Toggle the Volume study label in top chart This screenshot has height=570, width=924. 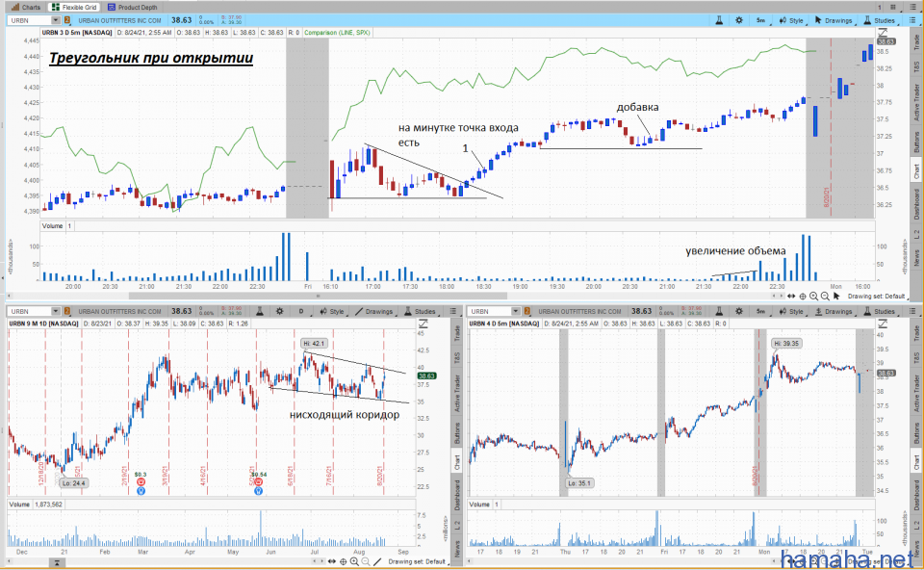point(54,225)
